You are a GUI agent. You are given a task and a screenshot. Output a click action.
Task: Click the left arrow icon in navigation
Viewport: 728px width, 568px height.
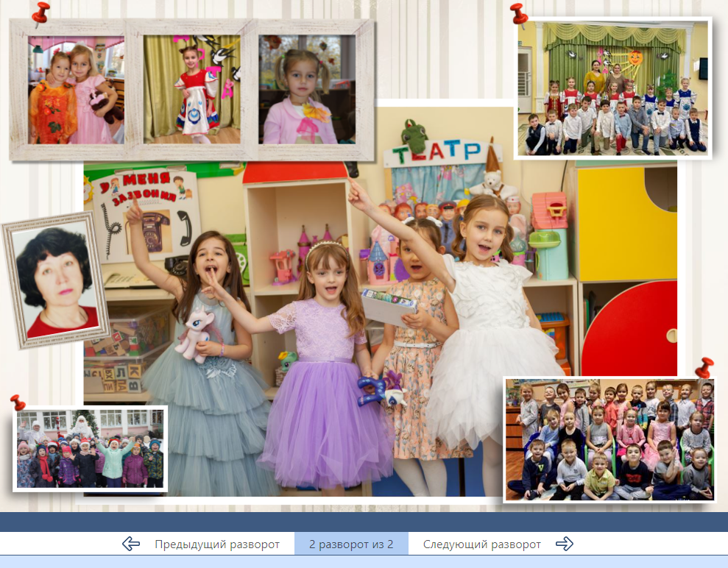point(131,544)
